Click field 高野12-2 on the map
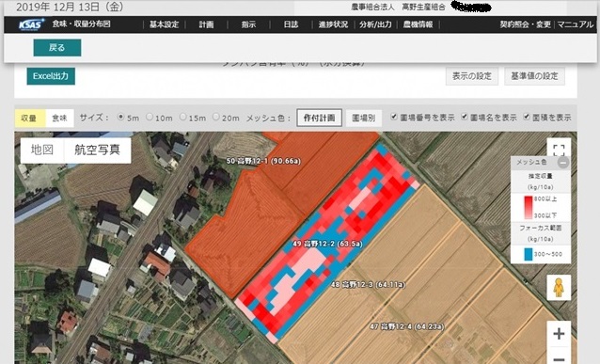The height and width of the screenshot is (364, 600). click(327, 244)
